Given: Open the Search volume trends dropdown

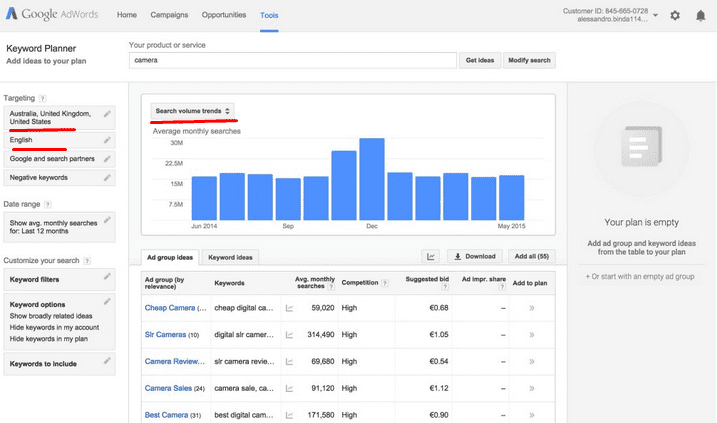Looking at the screenshot, I should [x=193, y=111].
